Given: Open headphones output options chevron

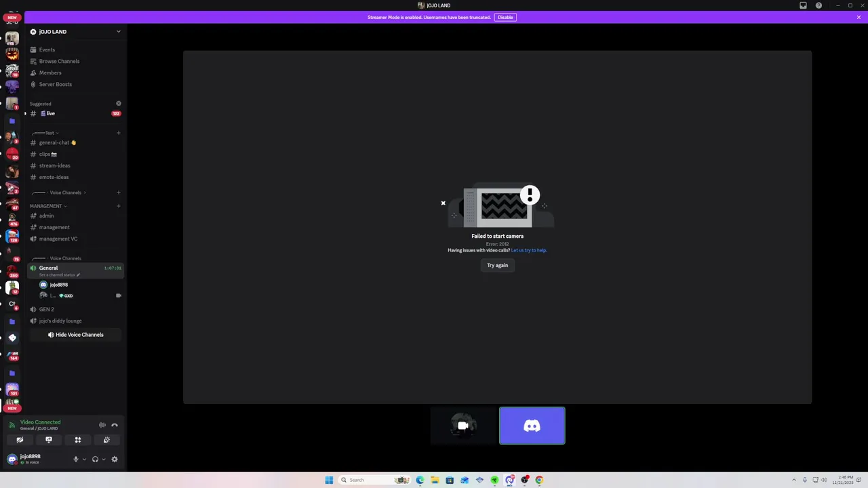Looking at the screenshot, I should [103, 459].
